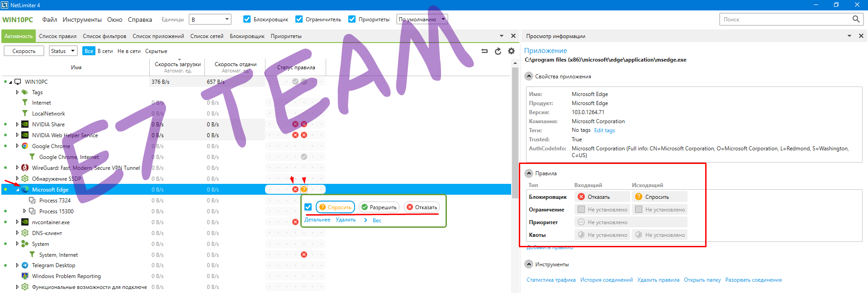868x293 pixels.
Task: Click red incoming deny icon on Microsoft Edge row
Action: 295,189
